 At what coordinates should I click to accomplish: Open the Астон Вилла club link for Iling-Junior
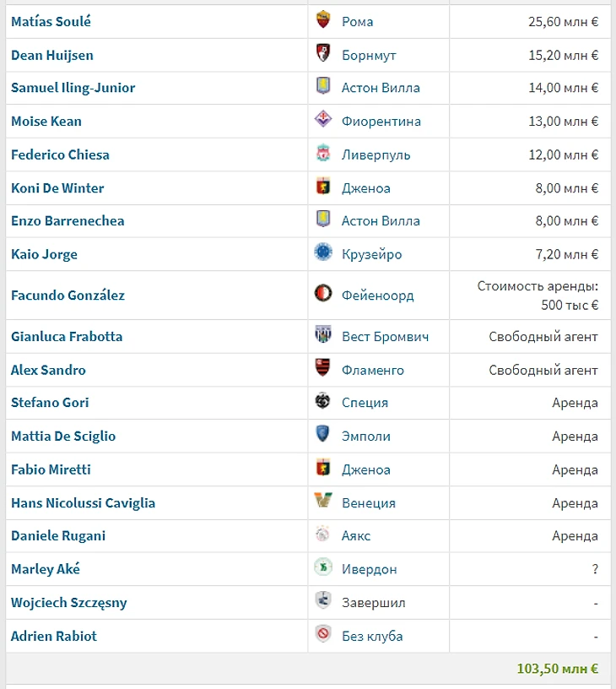(381, 88)
